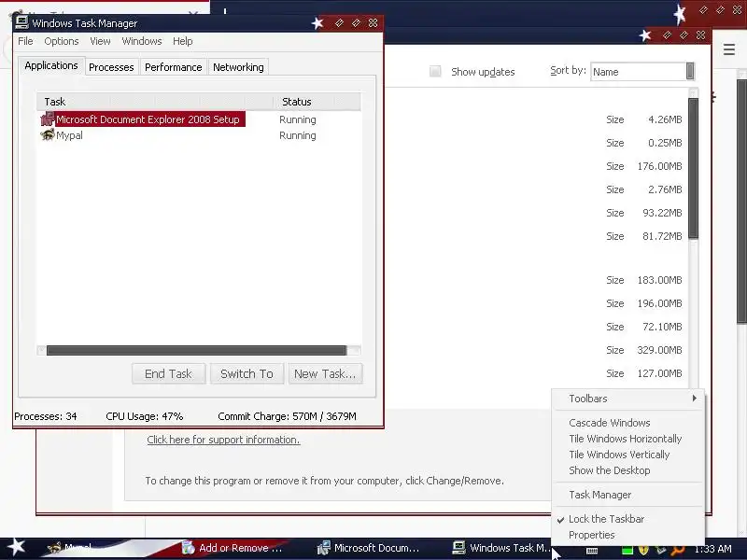Open Properties from the taskbar context menu

click(x=592, y=535)
